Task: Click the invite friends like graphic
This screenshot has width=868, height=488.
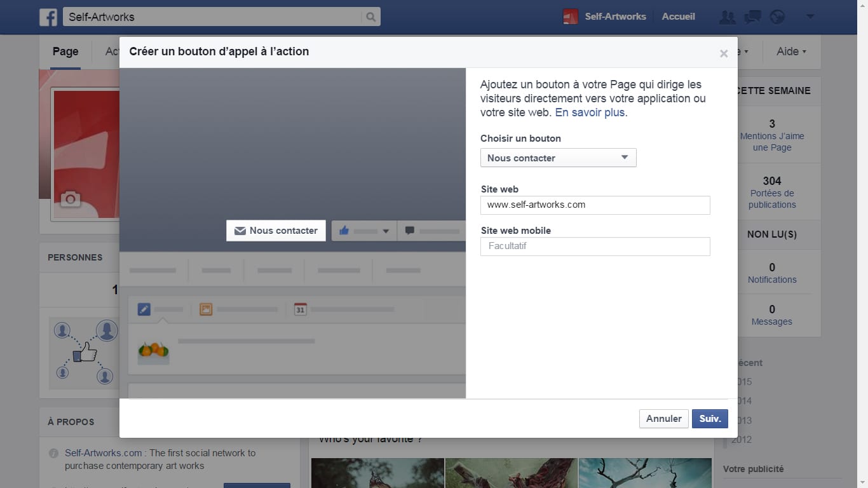Action: coord(84,353)
